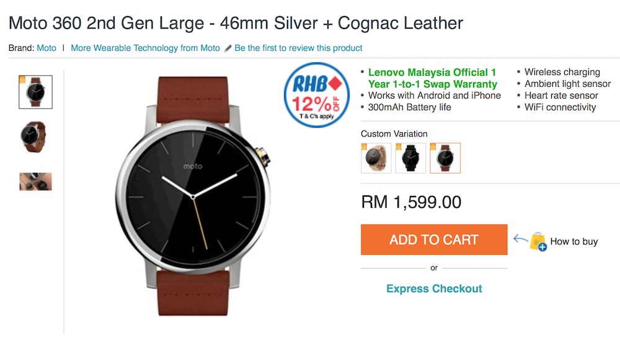Select the first front-view watch thumbnail
620x364 pixels.
tap(35, 92)
